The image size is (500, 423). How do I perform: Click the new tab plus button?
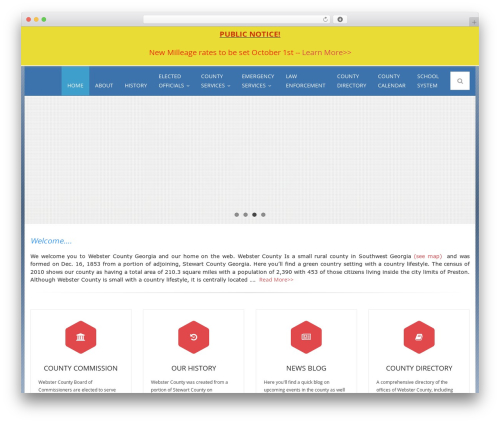pyautogui.click(x=474, y=22)
